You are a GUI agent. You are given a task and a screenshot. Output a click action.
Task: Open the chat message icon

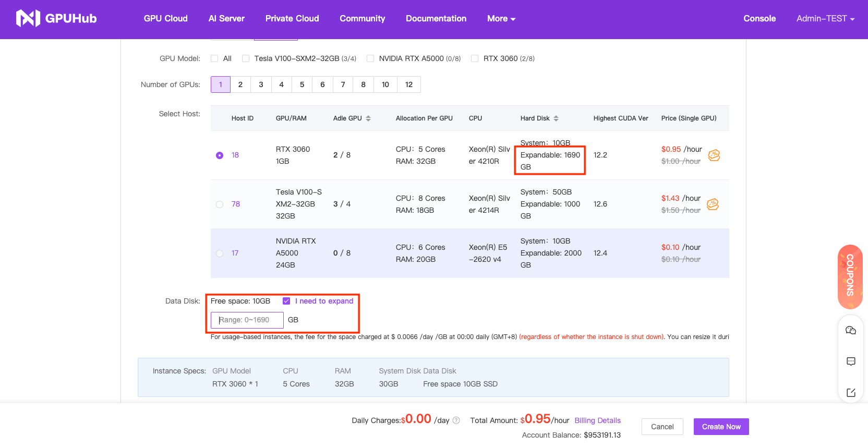pos(851,361)
